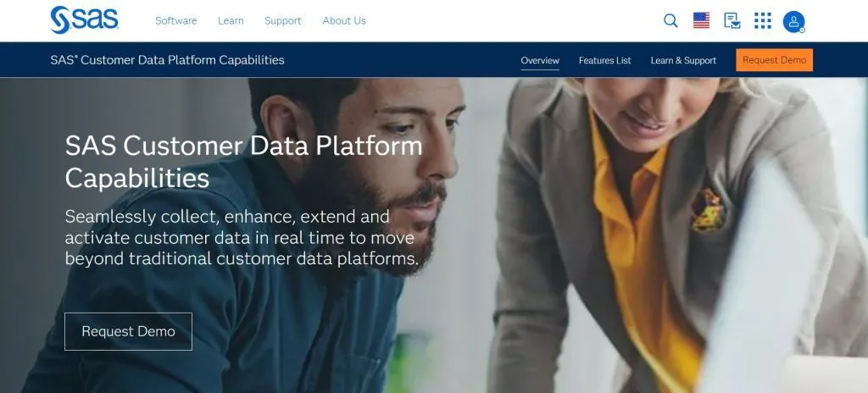Select the US flag region icon
Screen dimensions: 868x393
click(x=701, y=21)
